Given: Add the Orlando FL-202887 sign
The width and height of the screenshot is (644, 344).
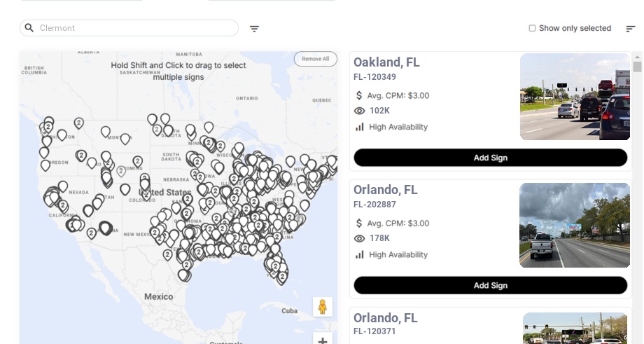Looking at the screenshot, I should 490,285.
